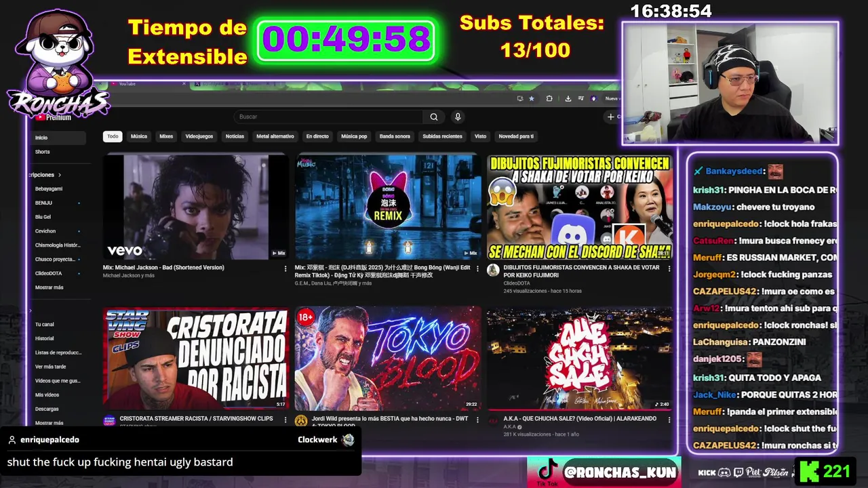The width and height of the screenshot is (868, 488).
Task: Play the Michael Jackson Bad thumbnail
Action: [195, 207]
